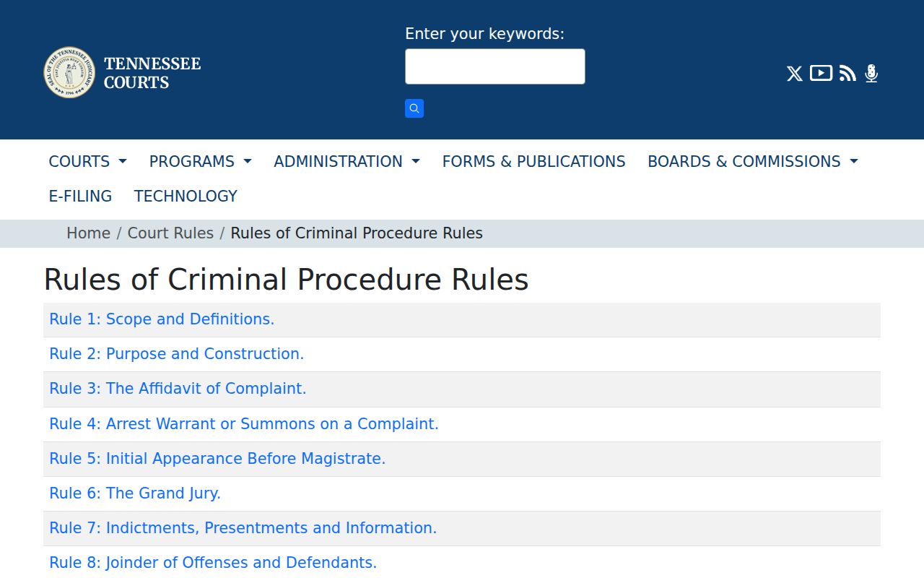Open the Technology menu item
This screenshot has width=924, height=578.
(186, 196)
